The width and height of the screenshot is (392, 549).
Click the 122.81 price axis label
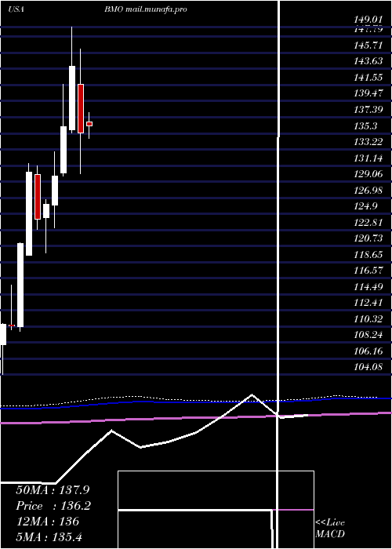pyautogui.click(x=368, y=222)
